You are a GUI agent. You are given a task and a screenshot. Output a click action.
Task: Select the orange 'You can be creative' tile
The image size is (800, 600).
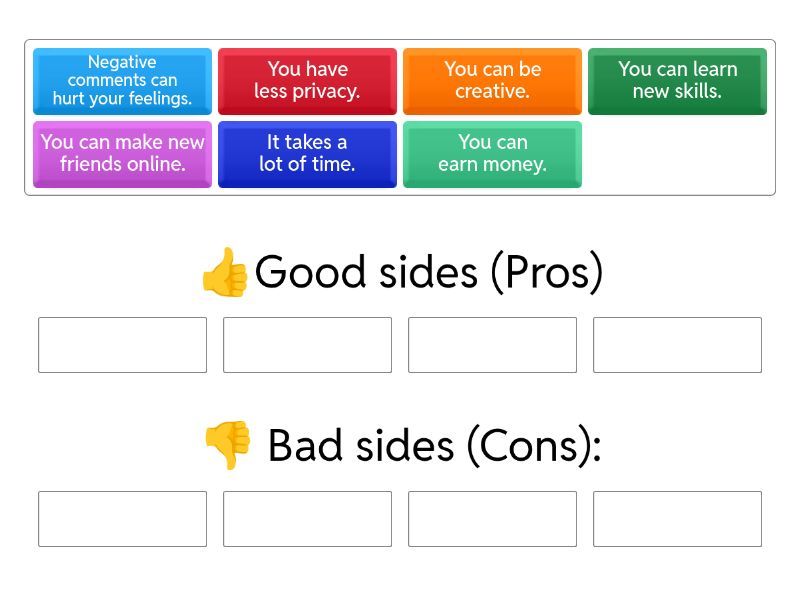(492, 81)
